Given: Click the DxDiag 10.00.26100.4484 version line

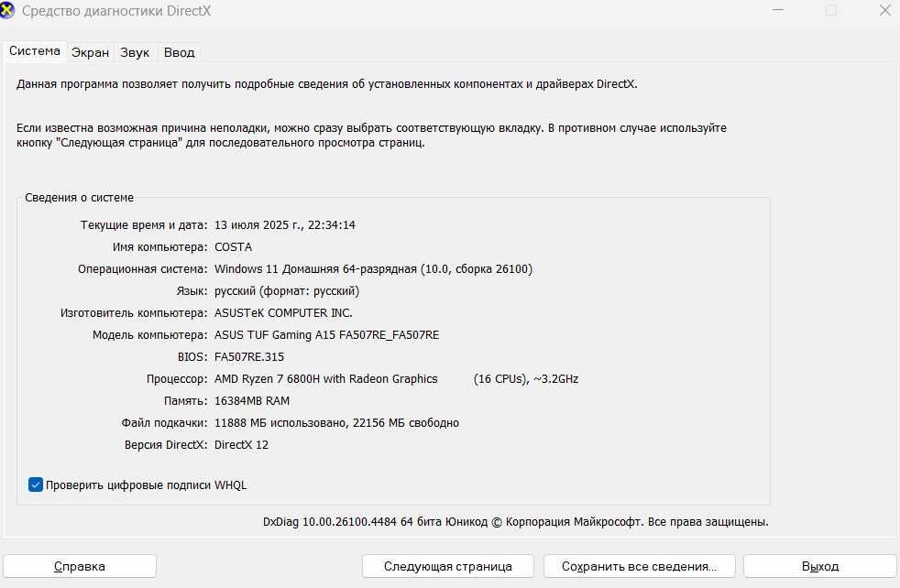Looking at the screenshot, I should [515, 522].
